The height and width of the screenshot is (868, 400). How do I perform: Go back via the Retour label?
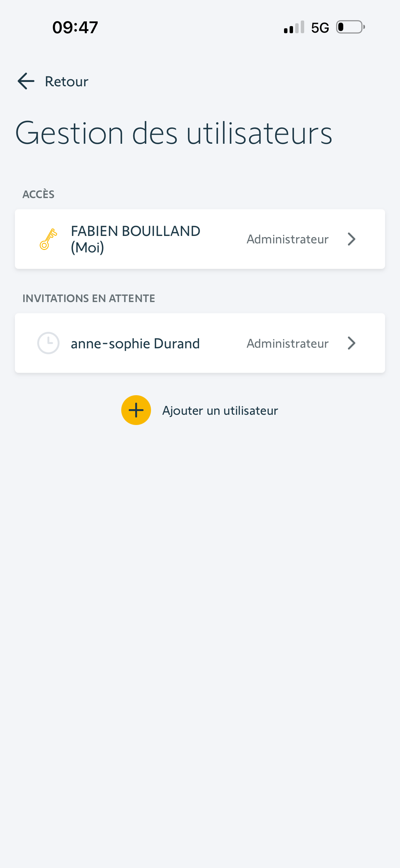pos(66,82)
